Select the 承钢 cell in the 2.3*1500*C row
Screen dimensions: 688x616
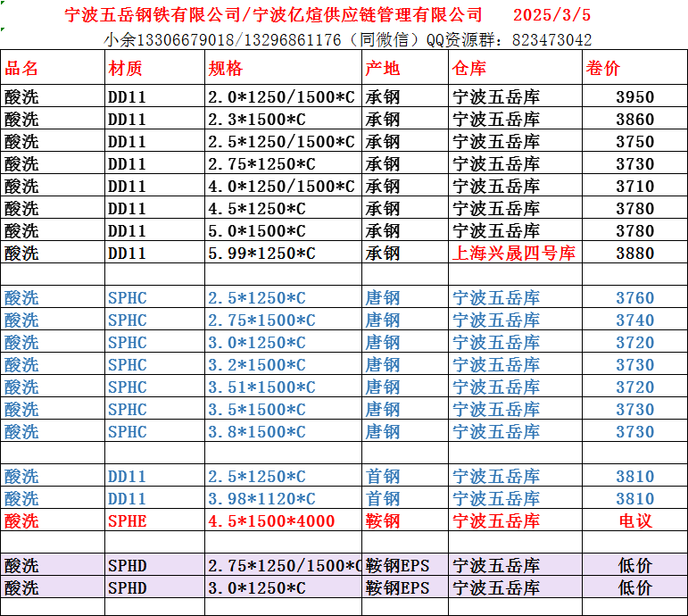click(405, 119)
